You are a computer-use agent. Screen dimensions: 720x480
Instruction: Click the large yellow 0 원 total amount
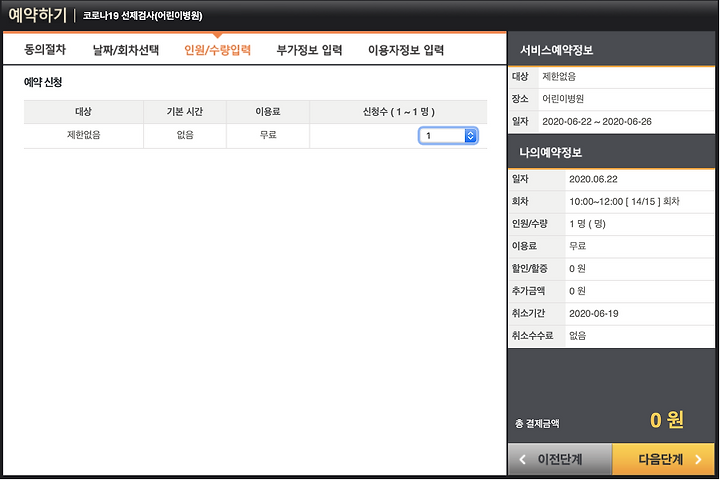[x=667, y=420]
